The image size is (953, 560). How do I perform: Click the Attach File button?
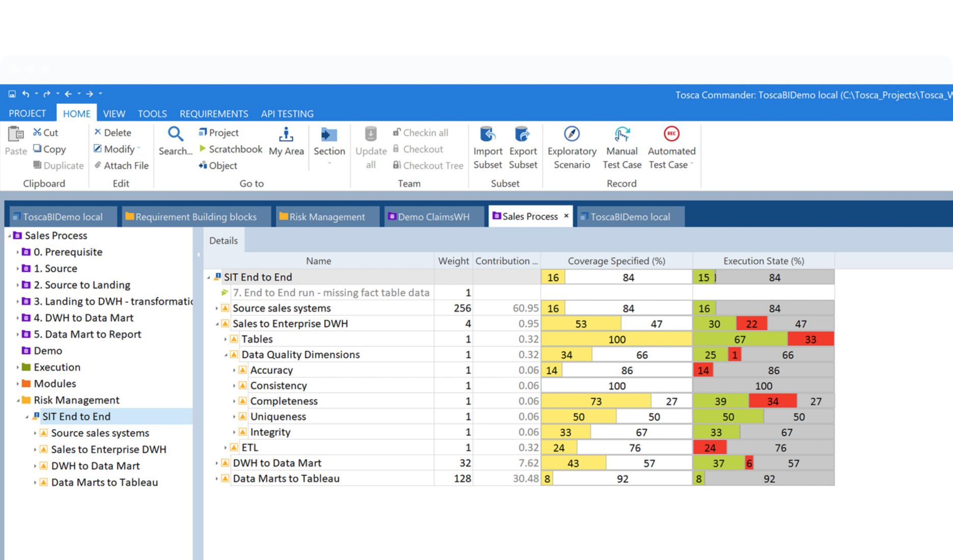(x=121, y=165)
